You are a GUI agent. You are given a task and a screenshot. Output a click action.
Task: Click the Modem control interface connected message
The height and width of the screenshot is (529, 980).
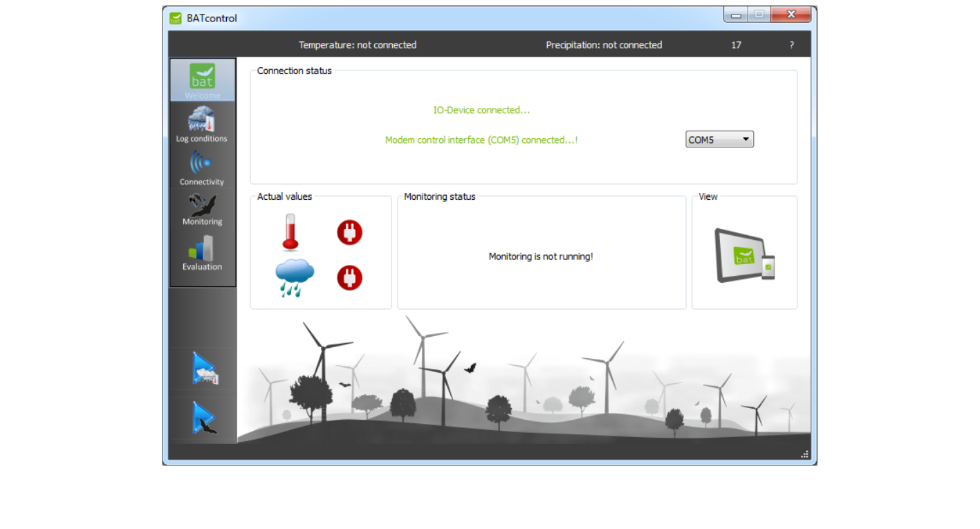click(x=481, y=140)
